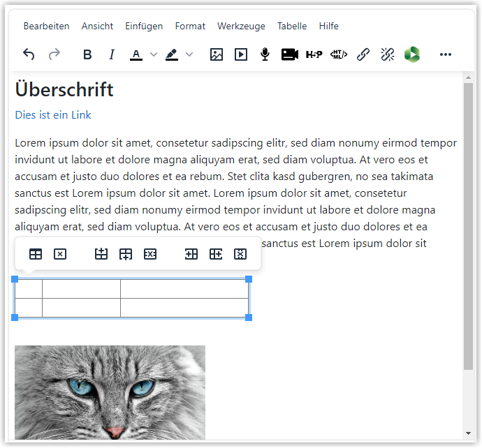The width and height of the screenshot is (482, 448).
Task: Record video with the camera icon
Action: pyautogui.click(x=290, y=54)
